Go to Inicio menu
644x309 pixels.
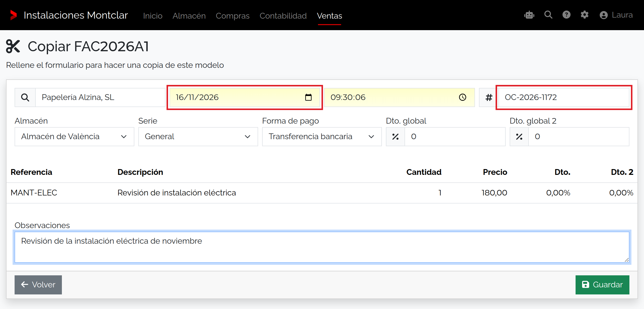(x=153, y=16)
